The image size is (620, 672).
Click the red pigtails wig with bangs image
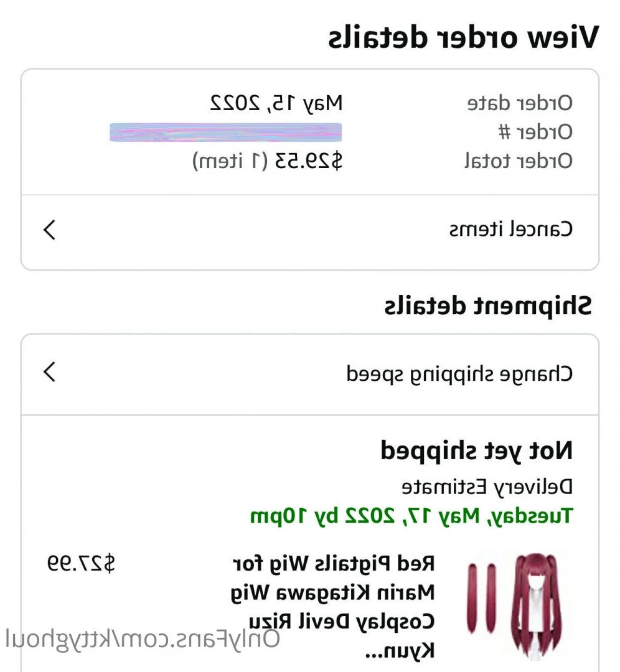click(533, 604)
